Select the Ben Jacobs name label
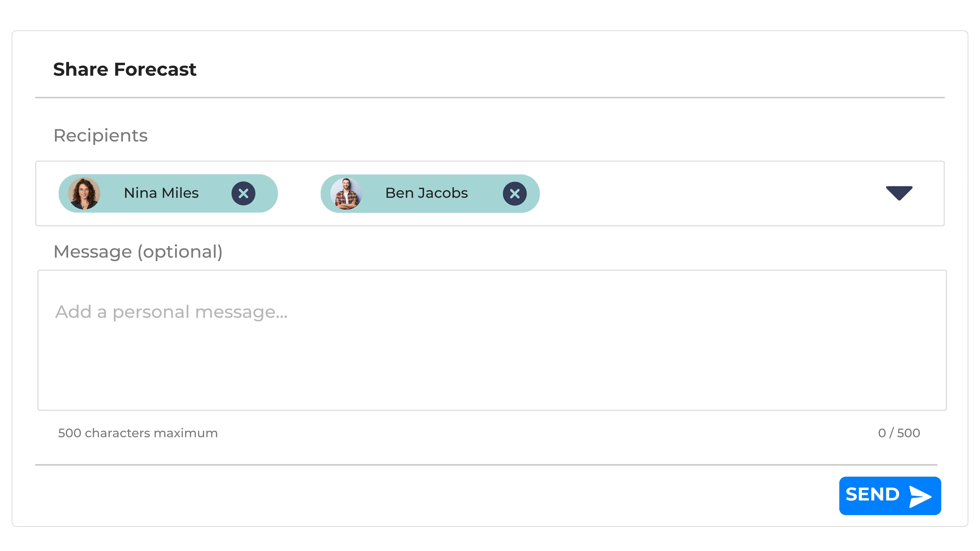 tap(427, 193)
